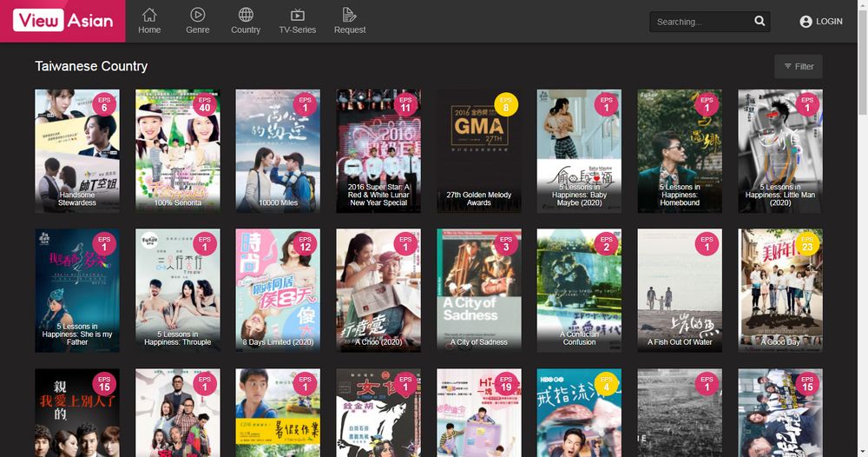Expand the Filter options
Screen dimensions: 868x457
tap(798, 66)
